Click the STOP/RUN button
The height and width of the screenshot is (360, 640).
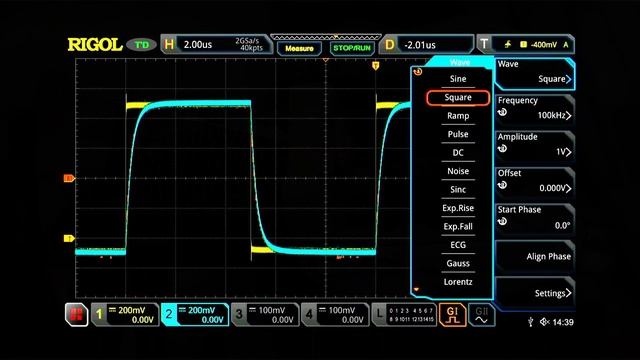point(352,48)
